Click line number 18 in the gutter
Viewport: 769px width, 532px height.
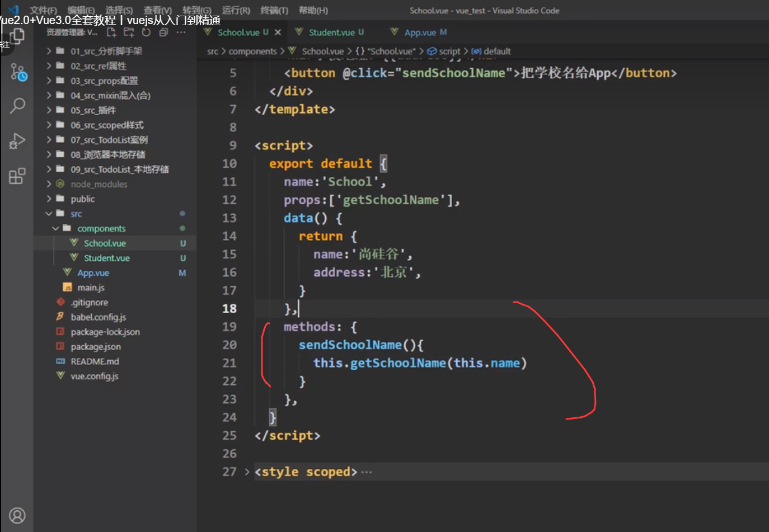(229, 309)
